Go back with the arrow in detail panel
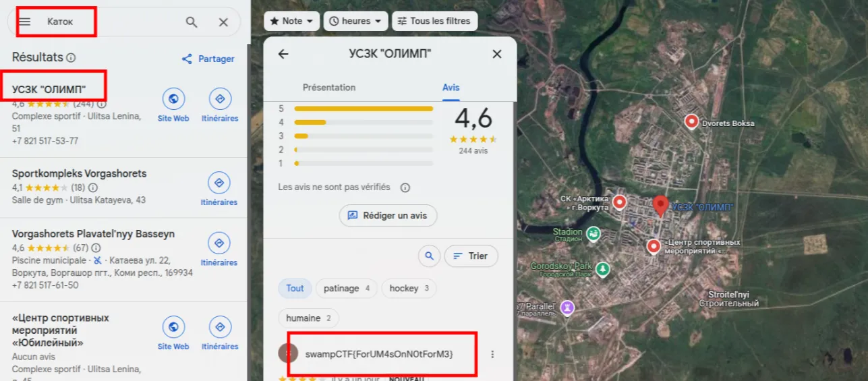Image resolution: width=868 pixels, height=381 pixels. click(x=283, y=54)
